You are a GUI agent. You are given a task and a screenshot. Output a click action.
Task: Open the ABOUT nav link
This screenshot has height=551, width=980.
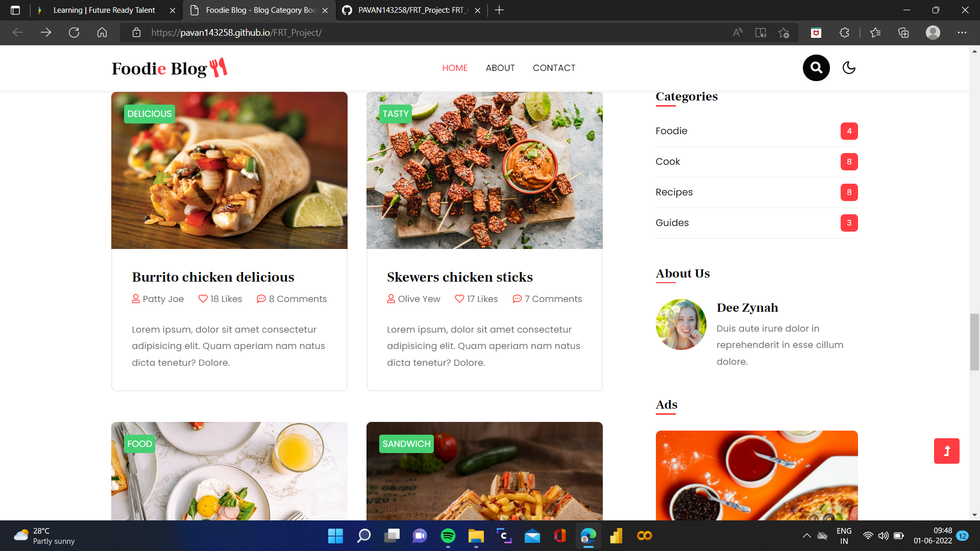pos(500,68)
